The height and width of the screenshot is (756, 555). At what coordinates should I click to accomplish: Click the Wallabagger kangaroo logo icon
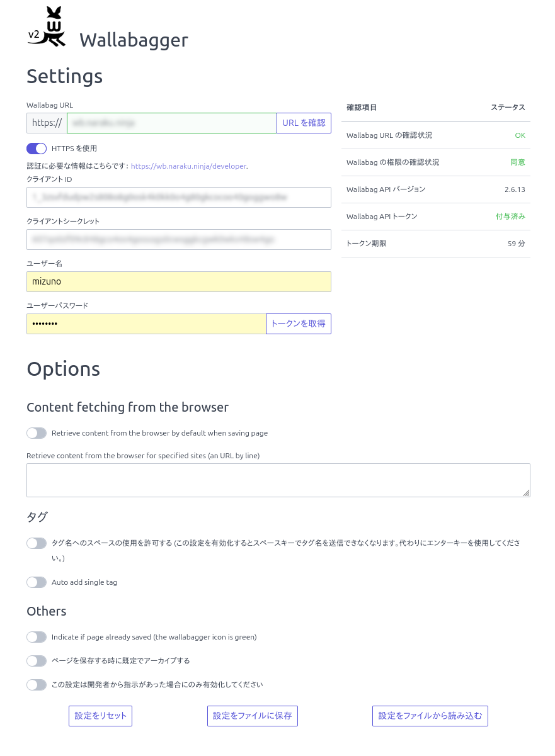pos(47,28)
